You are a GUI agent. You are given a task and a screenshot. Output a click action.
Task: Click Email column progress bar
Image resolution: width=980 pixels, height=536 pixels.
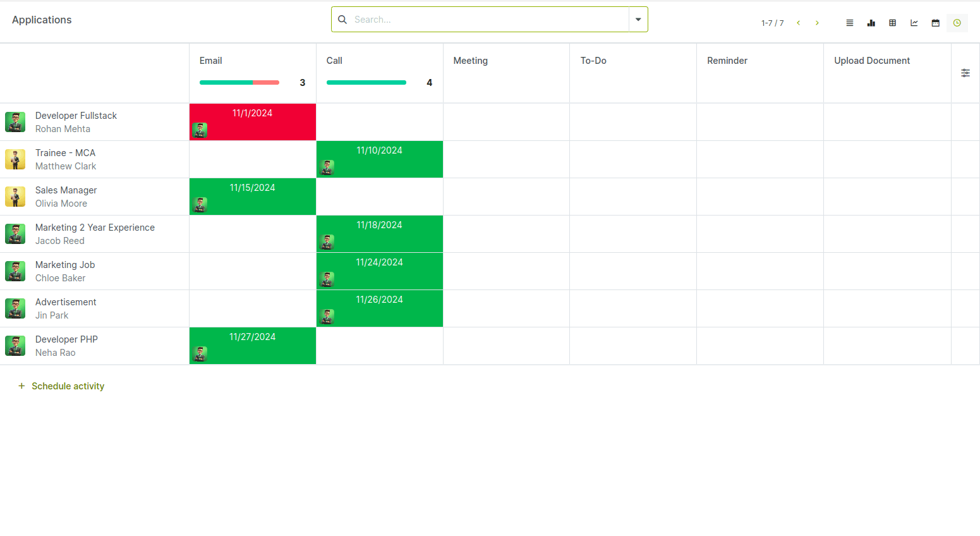(239, 82)
